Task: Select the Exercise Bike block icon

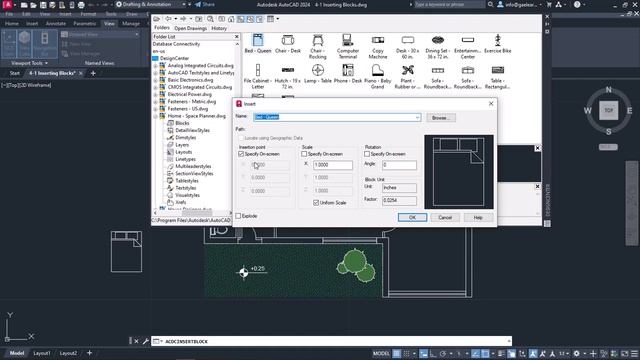Action: coord(498,40)
